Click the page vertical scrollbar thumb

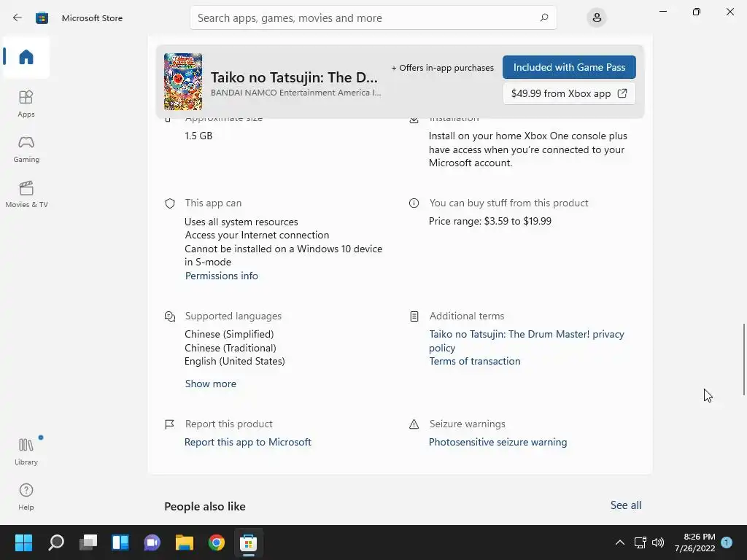(743, 359)
